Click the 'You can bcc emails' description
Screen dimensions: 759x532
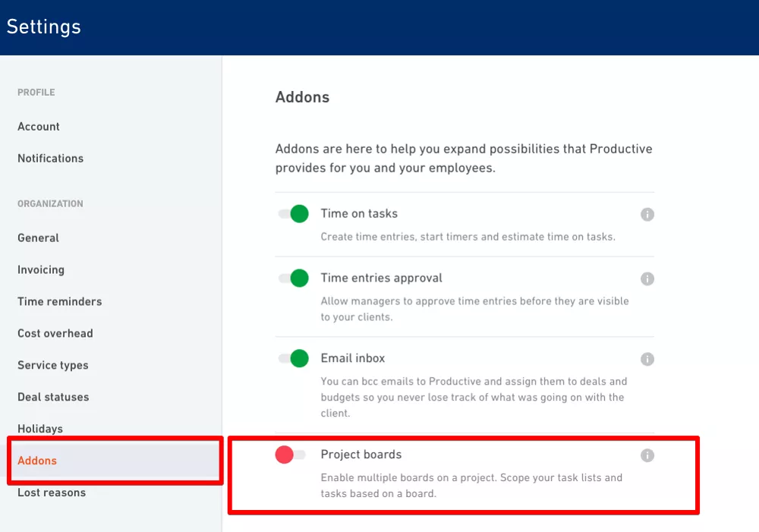coord(474,397)
